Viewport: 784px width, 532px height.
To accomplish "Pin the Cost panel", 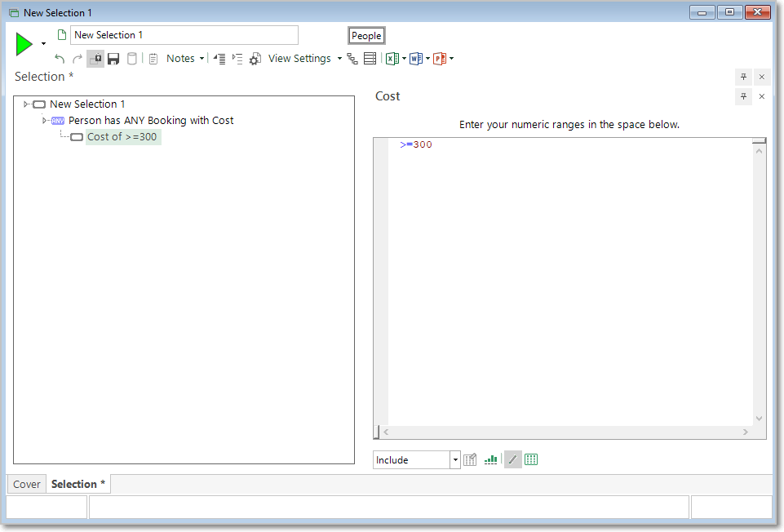I will (743, 96).
